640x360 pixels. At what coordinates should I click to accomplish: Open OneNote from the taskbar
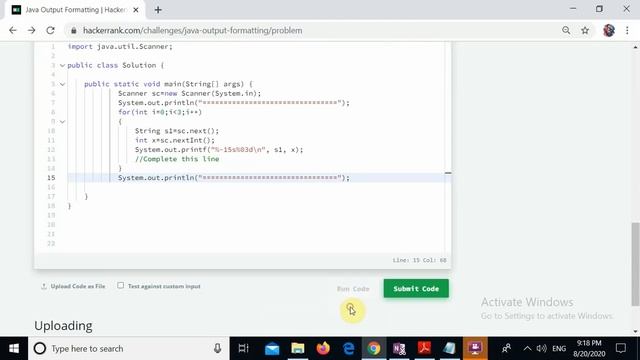pos(399,349)
